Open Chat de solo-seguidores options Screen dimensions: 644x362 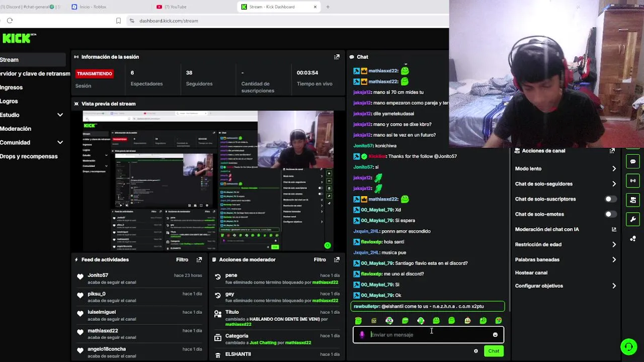(566, 184)
